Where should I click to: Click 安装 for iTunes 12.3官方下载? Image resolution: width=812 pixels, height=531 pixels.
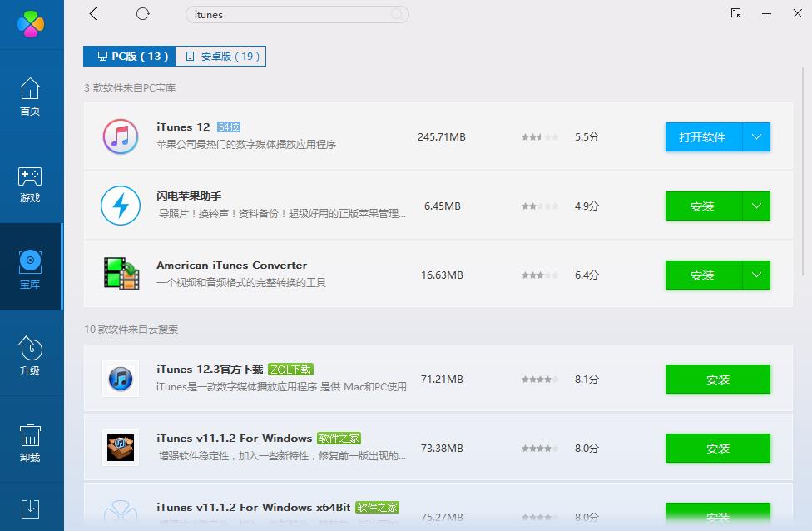tap(717, 379)
